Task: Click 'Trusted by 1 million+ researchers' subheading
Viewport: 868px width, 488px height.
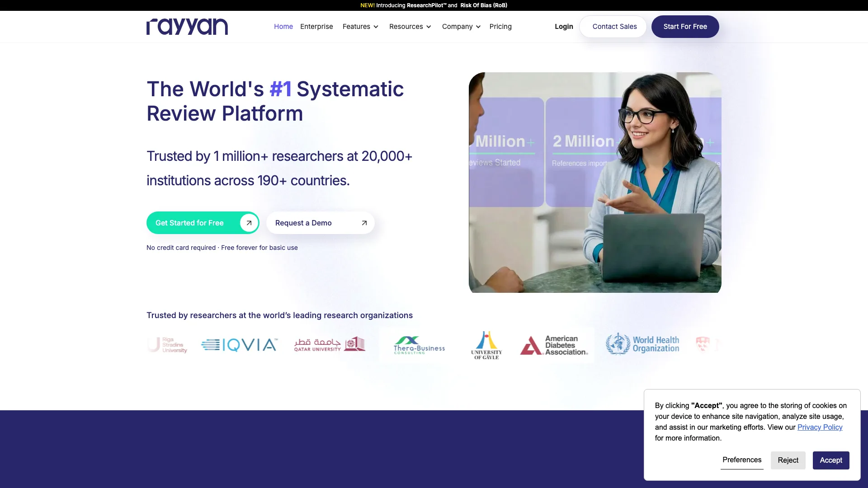Action: pyautogui.click(x=279, y=168)
